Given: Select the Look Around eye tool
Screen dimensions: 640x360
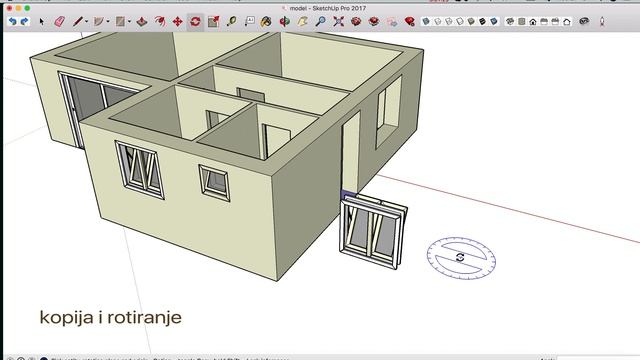Looking at the screenshot, I should 584,21.
